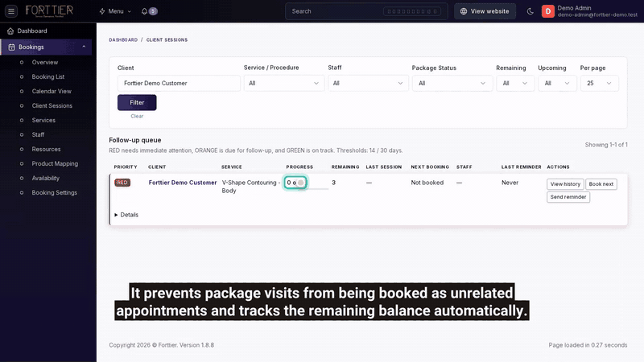Viewport: 644px width, 362px height.
Task: Open the Per page dropdown
Action: (599, 84)
